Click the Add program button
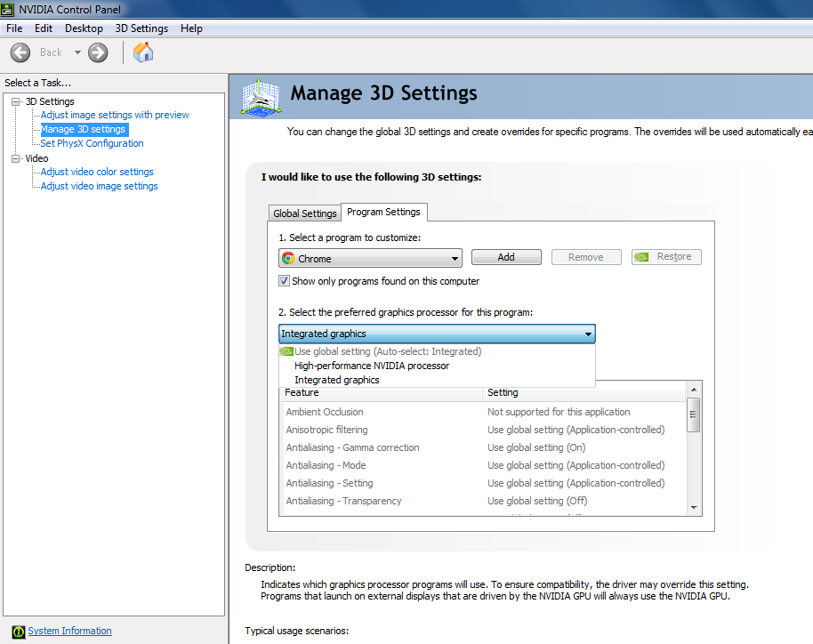The height and width of the screenshot is (644, 813). coord(506,257)
